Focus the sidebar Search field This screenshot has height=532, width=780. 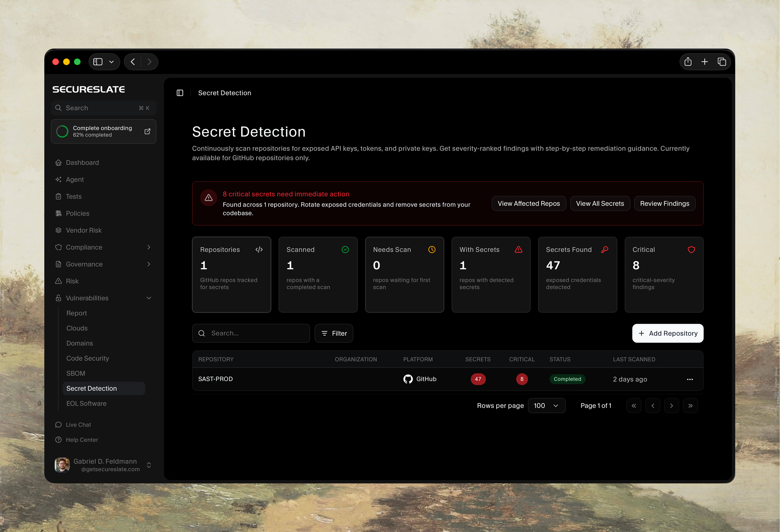(x=103, y=108)
